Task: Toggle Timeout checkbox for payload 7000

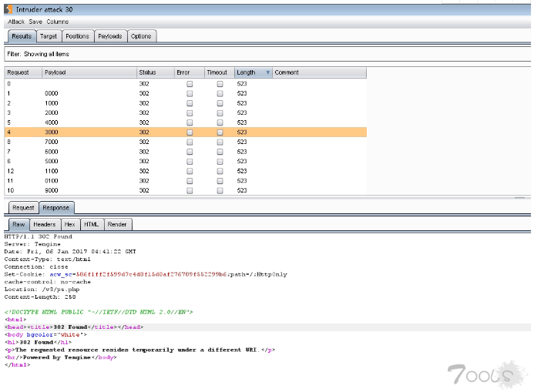Action: [220, 142]
